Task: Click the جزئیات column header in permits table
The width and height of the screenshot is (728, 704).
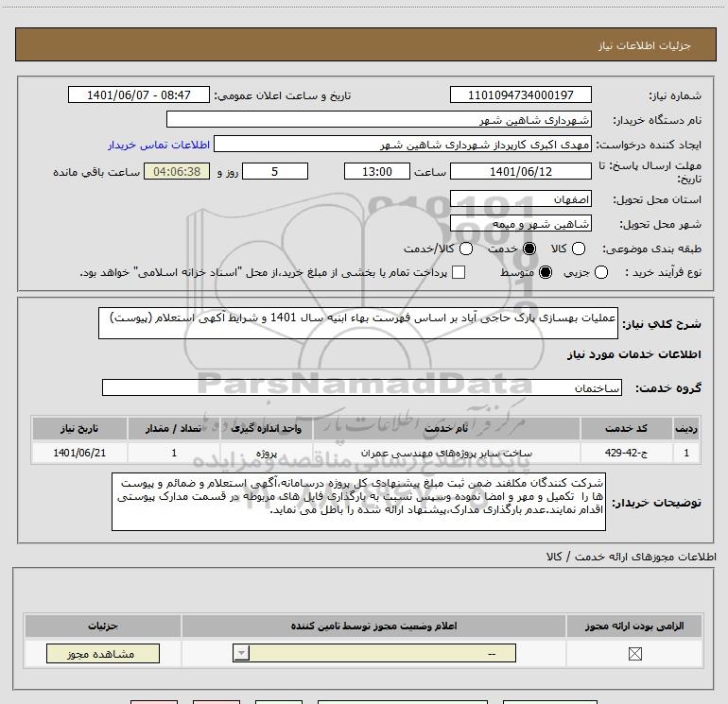Action: tap(103, 626)
